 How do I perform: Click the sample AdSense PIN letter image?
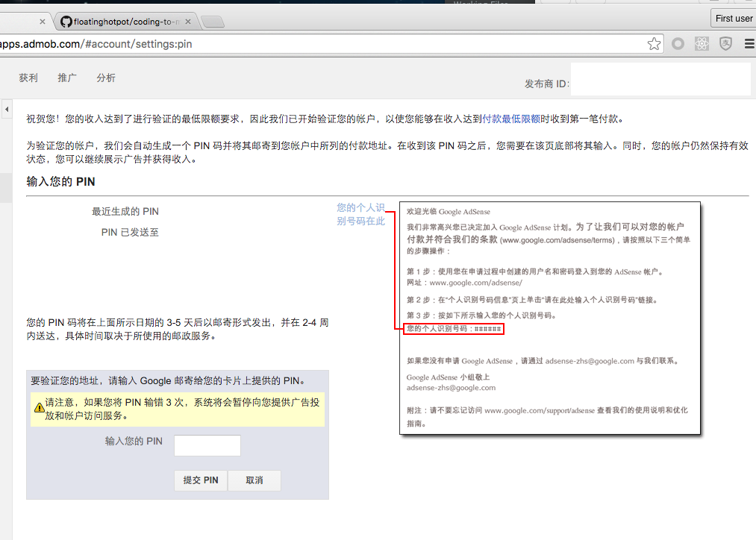coord(549,318)
